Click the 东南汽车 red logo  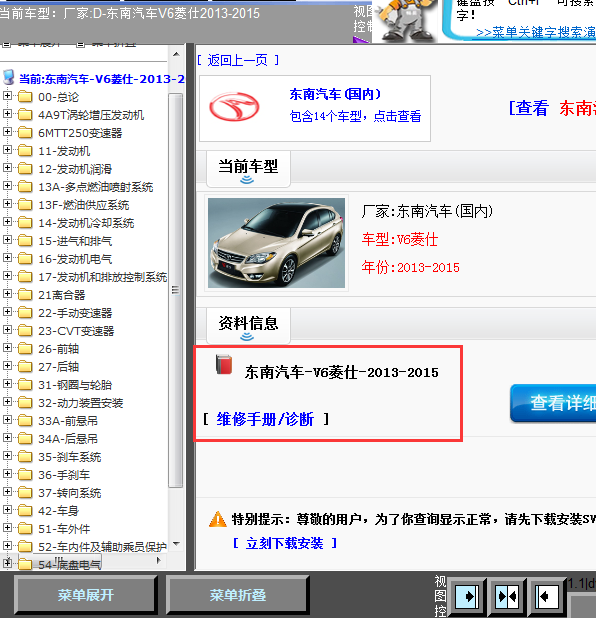[x=234, y=107]
